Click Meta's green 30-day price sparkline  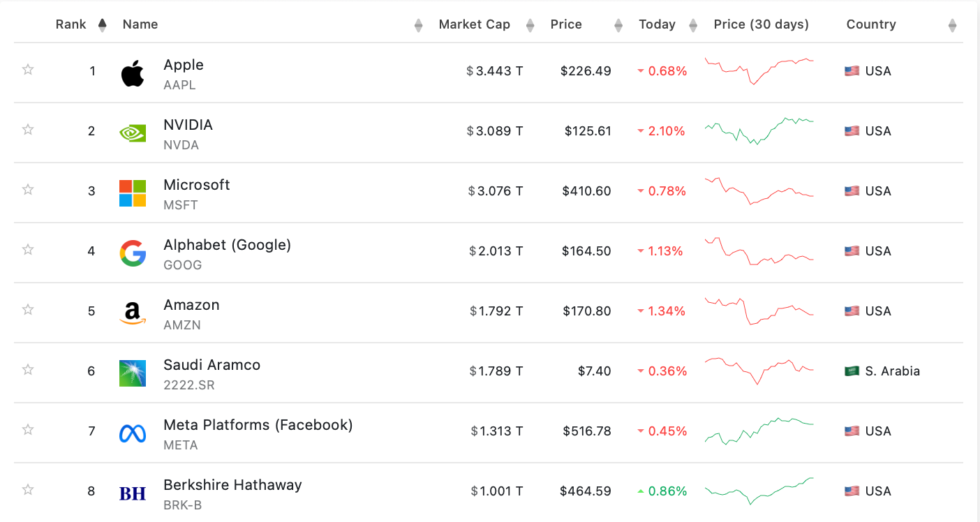tap(759, 431)
